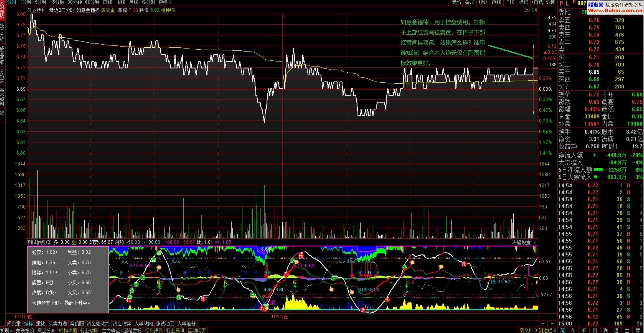Screen dimensions: 644x333
Task: Select the 筹 chips tab
Action: point(638,330)
